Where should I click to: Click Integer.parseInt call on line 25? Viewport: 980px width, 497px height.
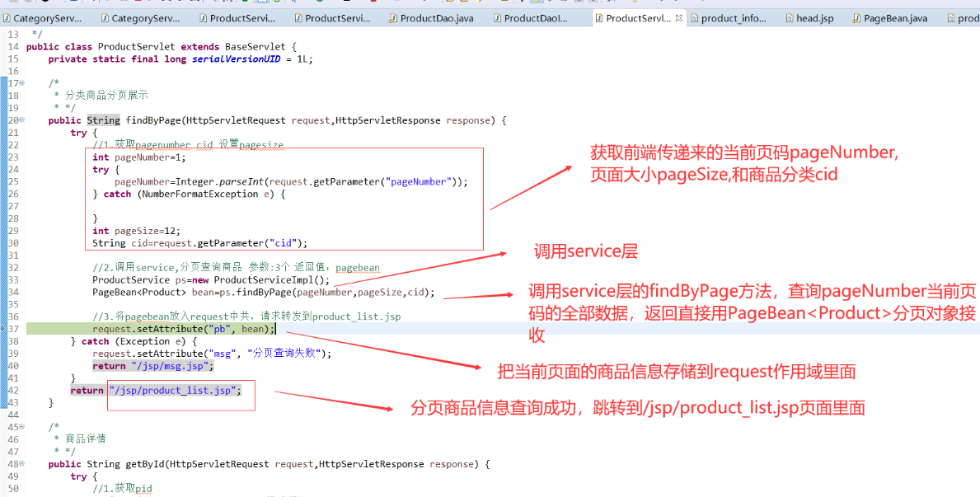[219, 182]
